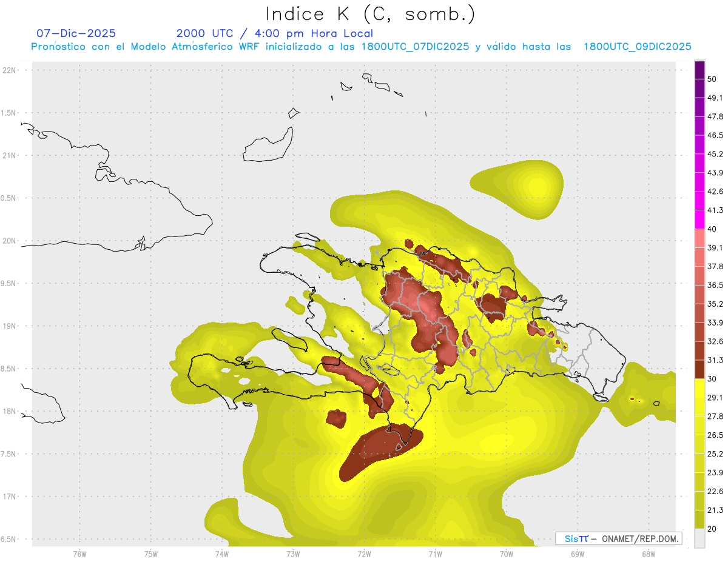
Task: Click the longitude label "70W"
Action: click(x=506, y=554)
